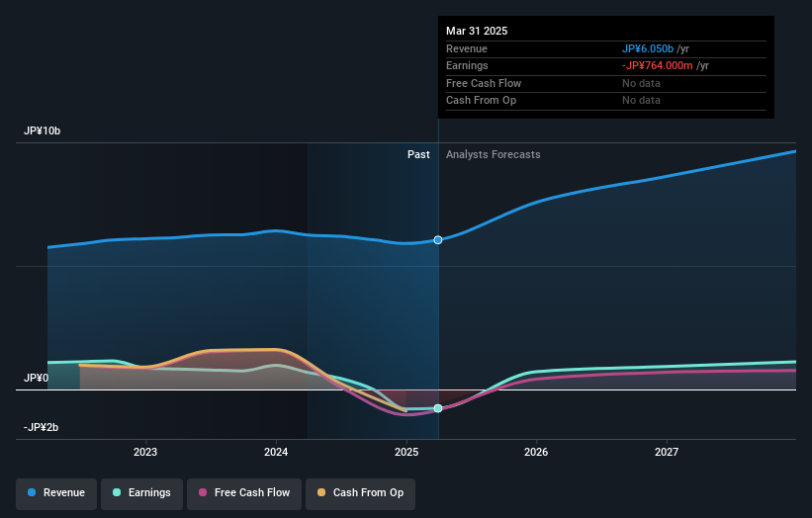Toggle the Cash From Op legend series

coord(360,493)
